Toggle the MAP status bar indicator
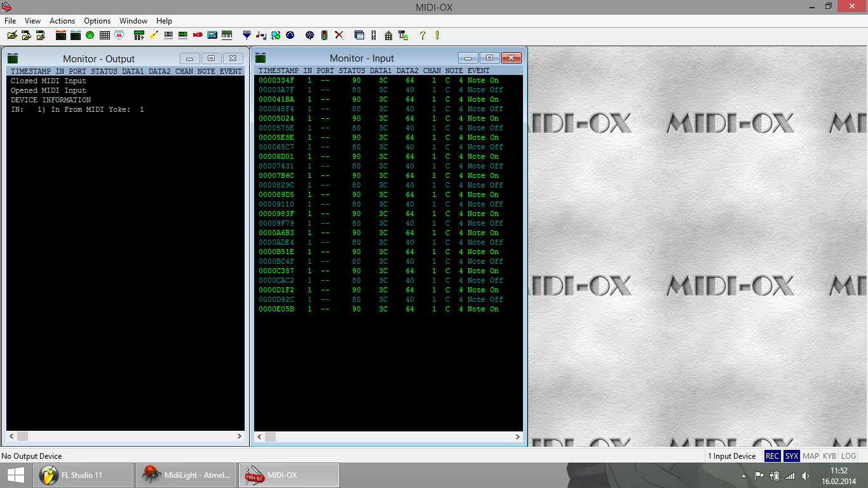The width and height of the screenshot is (868, 488). [x=810, y=456]
